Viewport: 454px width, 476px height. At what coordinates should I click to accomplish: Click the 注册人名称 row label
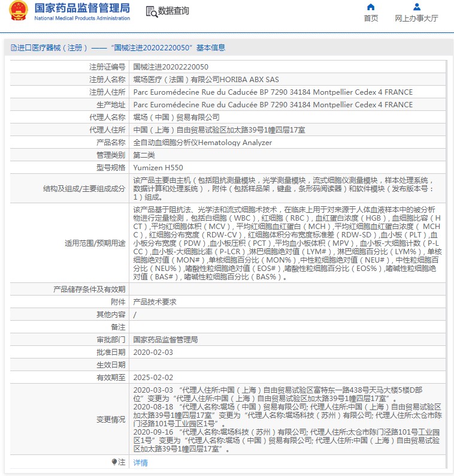coord(107,80)
